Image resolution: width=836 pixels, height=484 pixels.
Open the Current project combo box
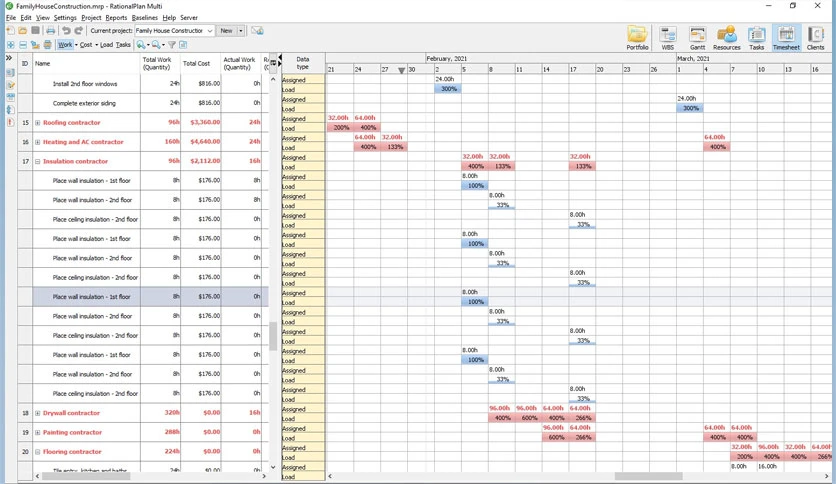tap(174, 30)
